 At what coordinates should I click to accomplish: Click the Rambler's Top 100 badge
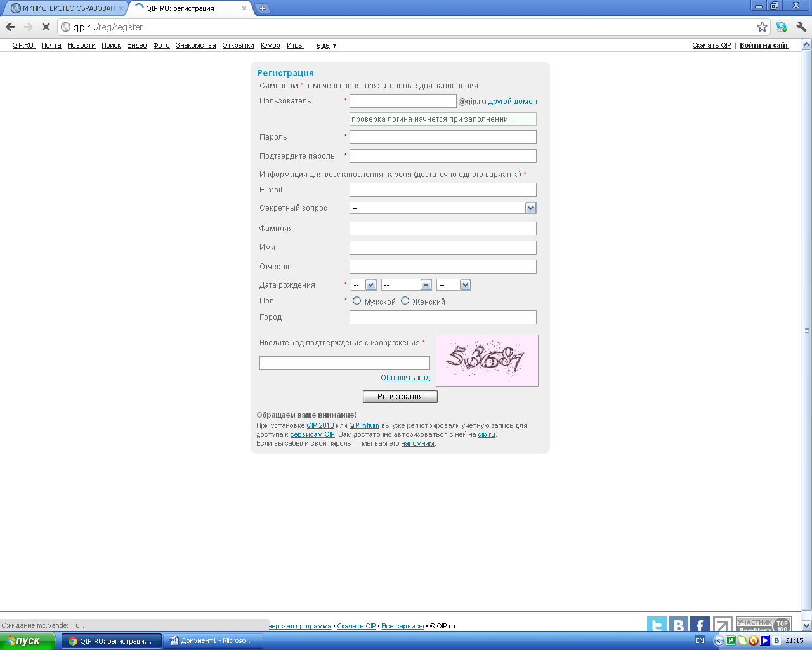(764, 625)
